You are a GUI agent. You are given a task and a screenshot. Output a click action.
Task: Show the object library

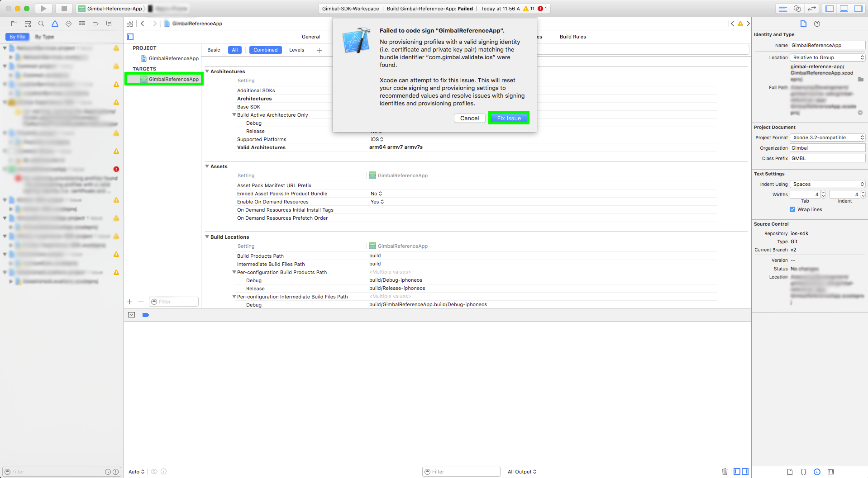point(817,472)
